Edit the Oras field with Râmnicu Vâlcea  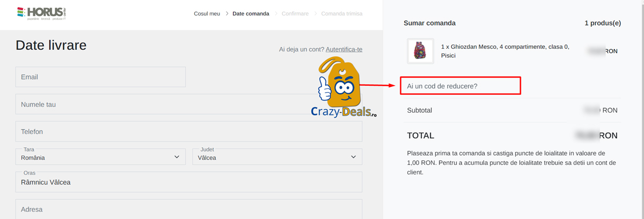[x=188, y=183]
